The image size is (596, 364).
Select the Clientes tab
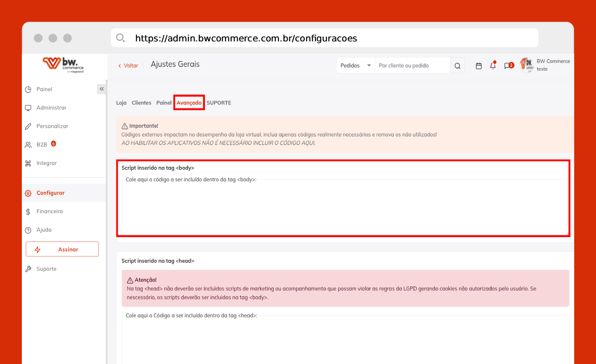pyautogui.click(x=141, y=103)
